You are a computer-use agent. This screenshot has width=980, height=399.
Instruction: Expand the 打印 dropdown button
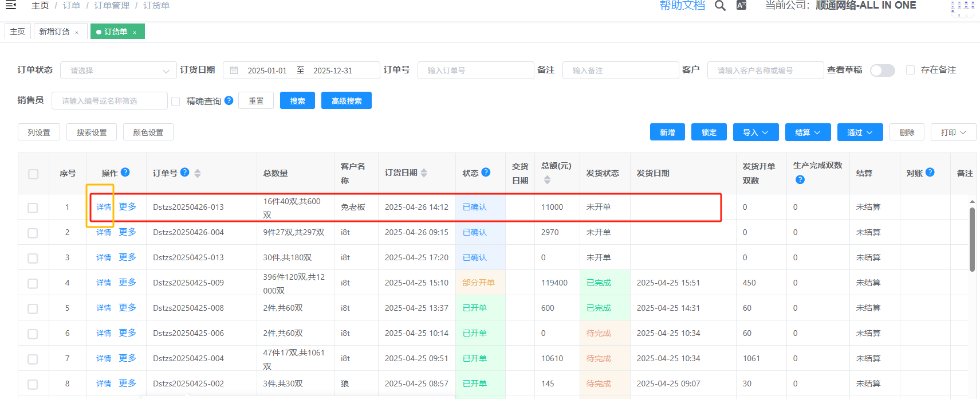953,132
